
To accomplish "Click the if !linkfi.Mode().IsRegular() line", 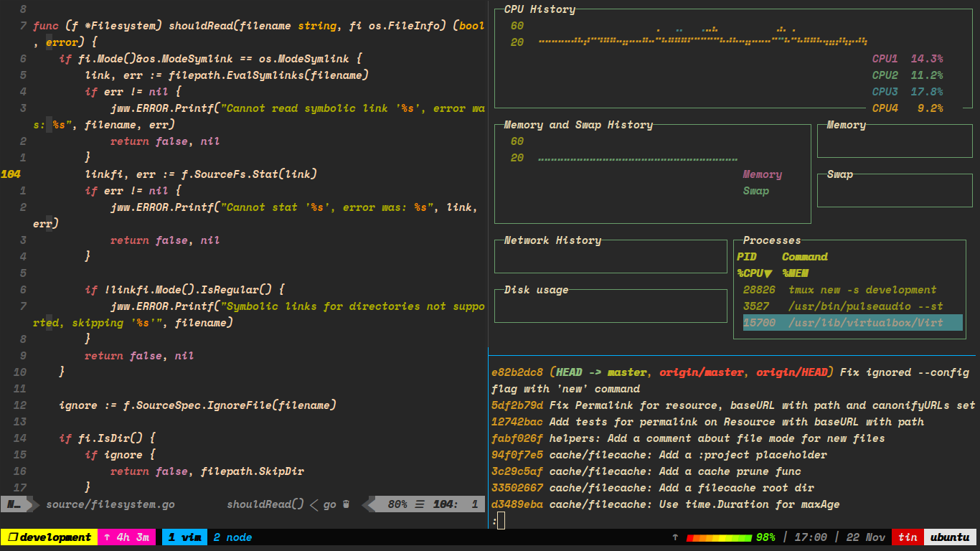I will tap(184, 290).
